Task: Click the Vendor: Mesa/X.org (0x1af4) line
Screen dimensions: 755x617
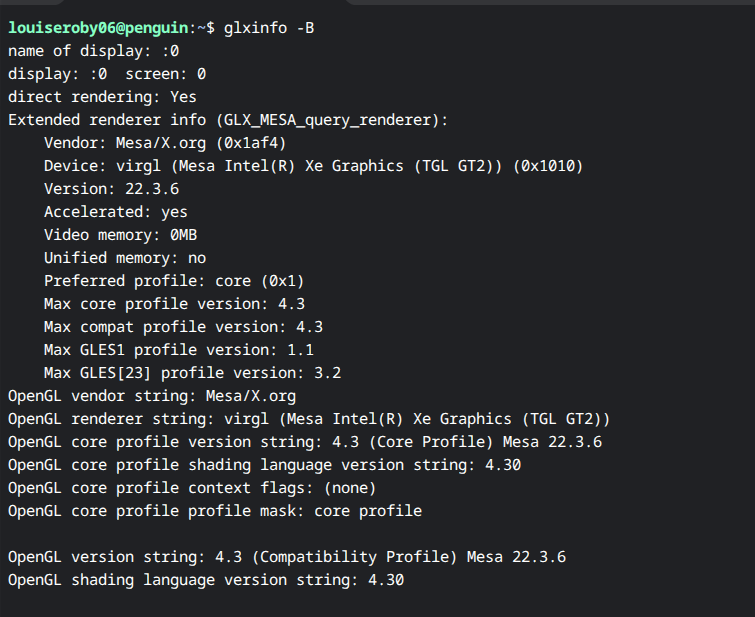Action: [x=165, y=143]
